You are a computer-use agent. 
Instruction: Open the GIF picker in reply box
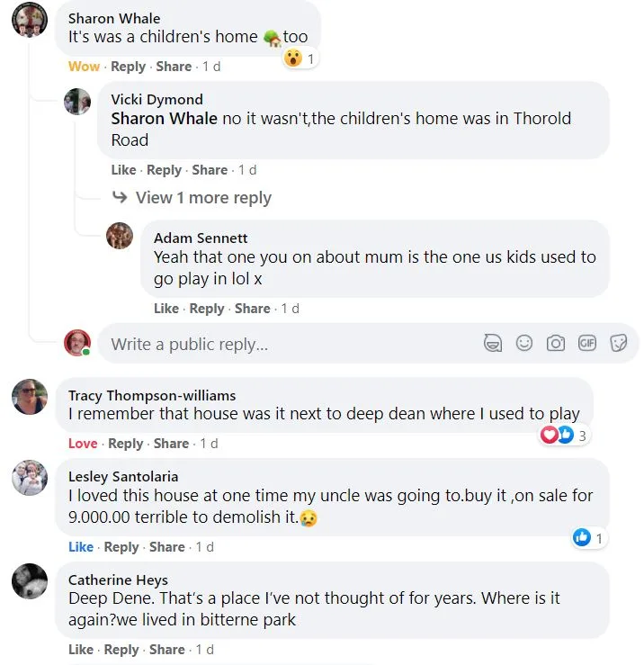(x=587, y=343)
